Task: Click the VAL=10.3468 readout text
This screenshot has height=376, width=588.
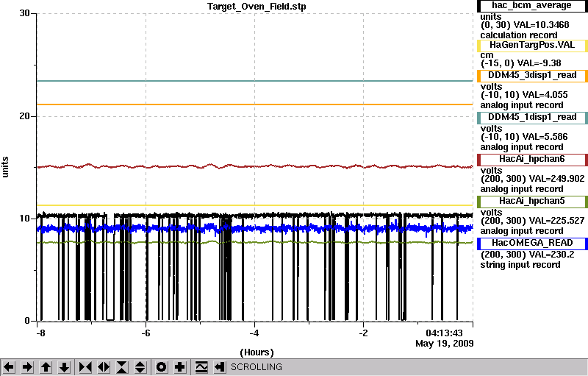Action: pos(541,25)
